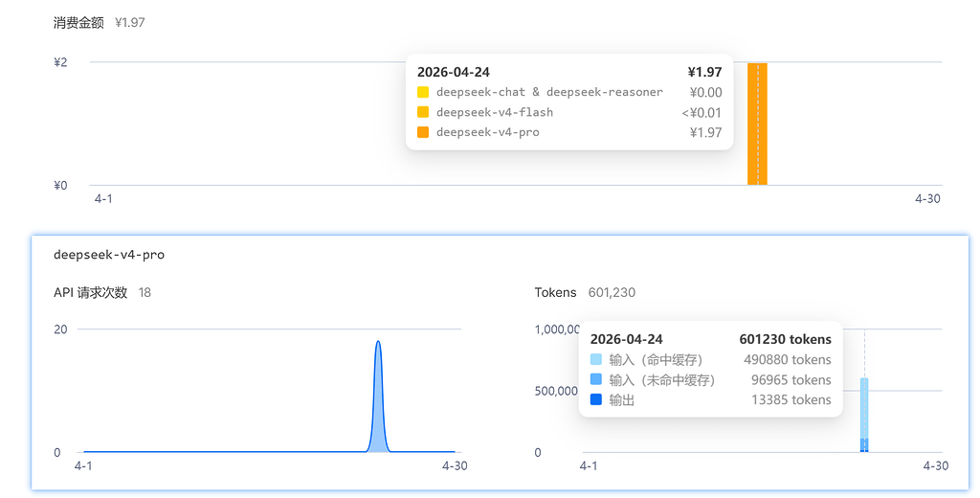
Task: Click the 4-1 label on tokens chart
Action: [x=589, y=465]
